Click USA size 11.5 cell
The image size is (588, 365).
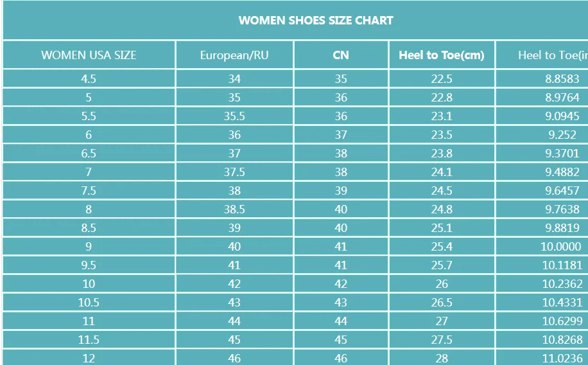tap(89, 340)
